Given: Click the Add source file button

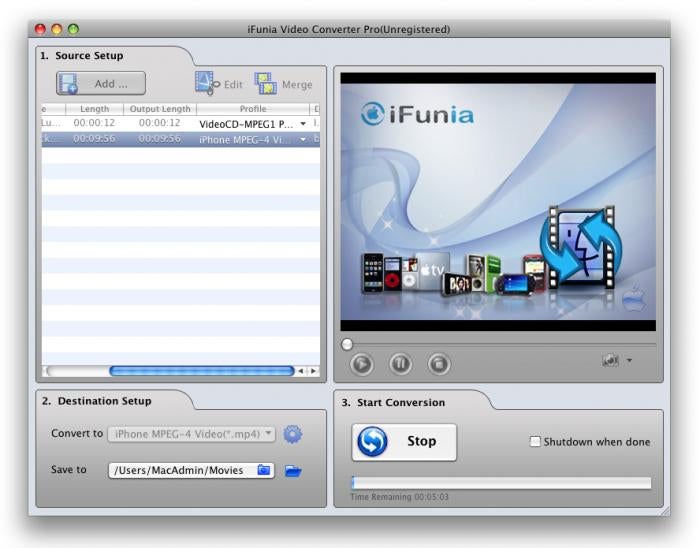Looking at the screenshot, I should tap(101, 83).
